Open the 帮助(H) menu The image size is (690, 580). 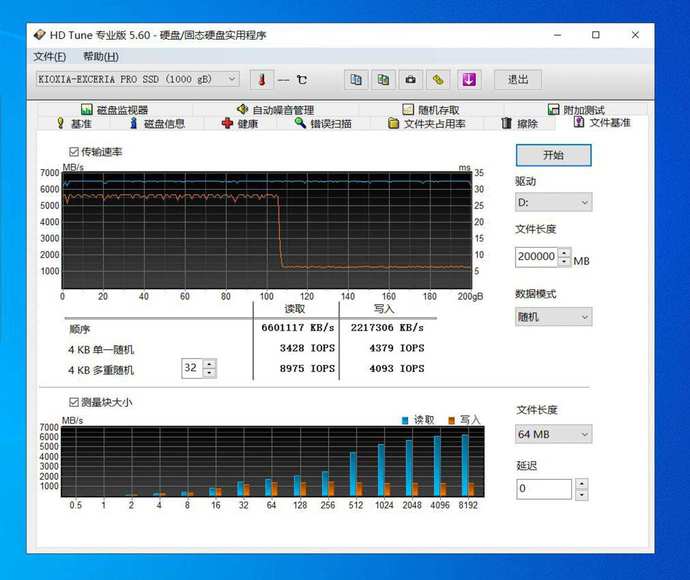coord(100,57)
